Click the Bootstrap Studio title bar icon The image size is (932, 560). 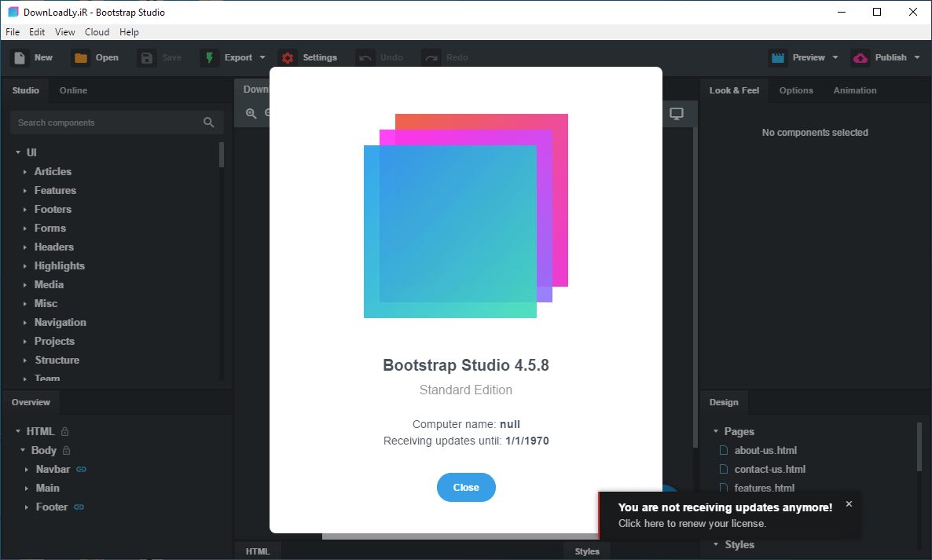point(13,12)
